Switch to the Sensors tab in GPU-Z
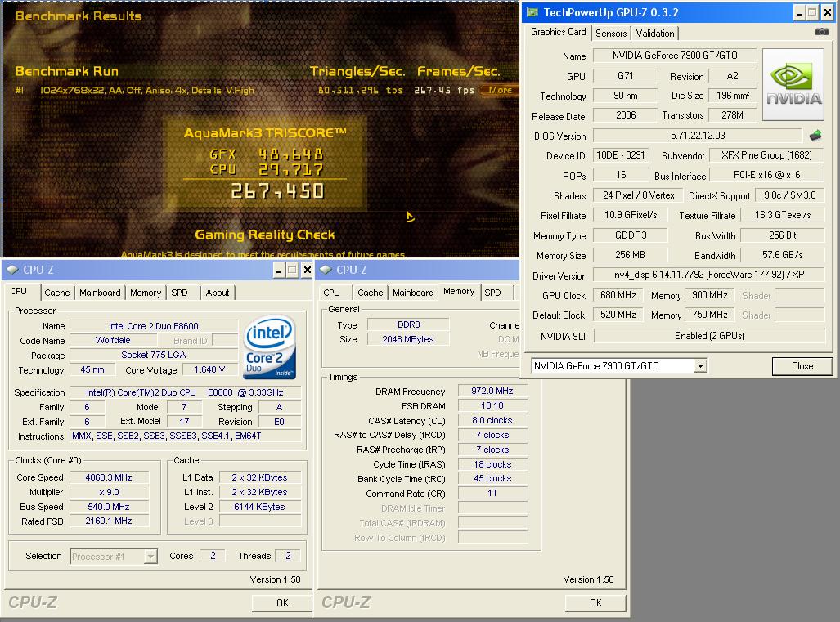 tap(611, 34)
